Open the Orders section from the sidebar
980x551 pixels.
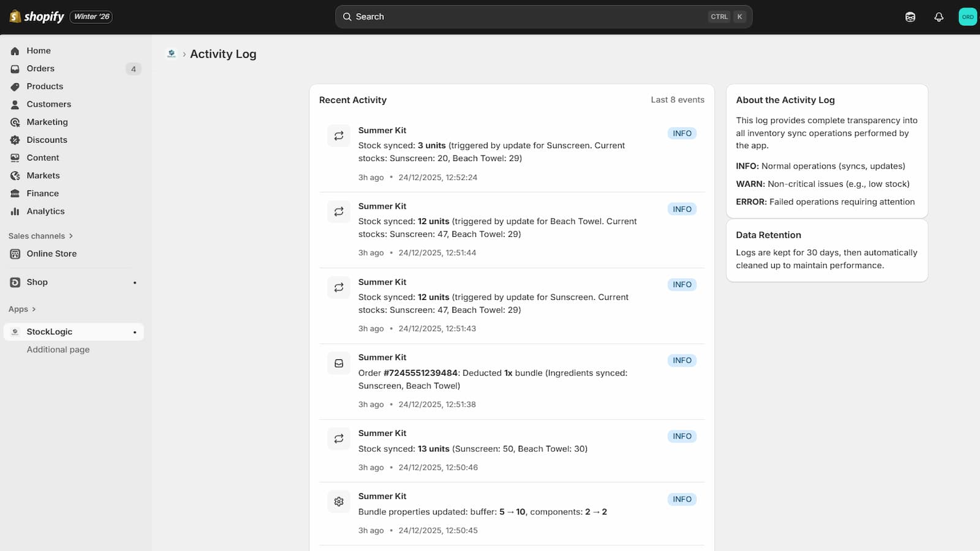[x=40, y=69]
